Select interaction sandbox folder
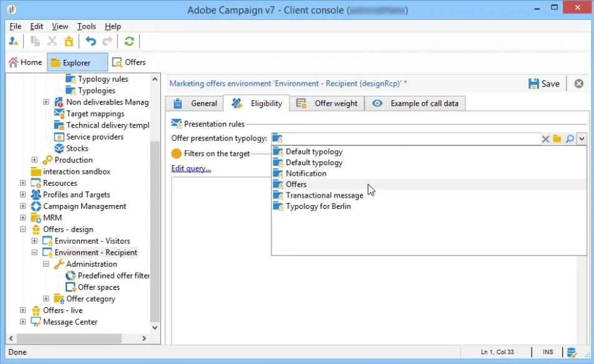 [77, 172]
